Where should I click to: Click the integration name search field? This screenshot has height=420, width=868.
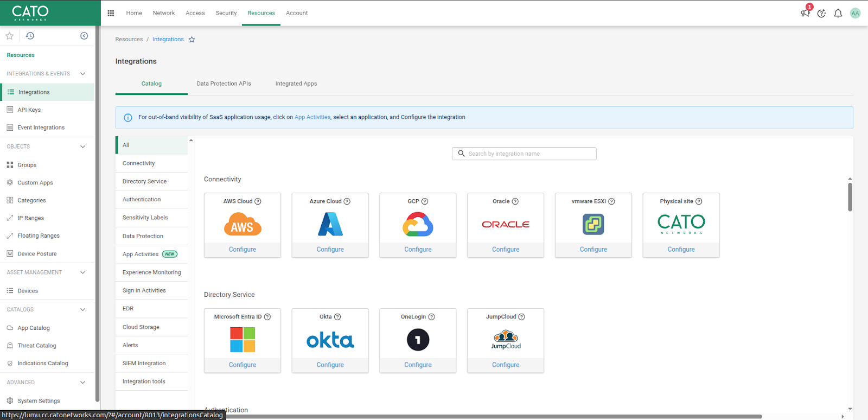coord(524,154)
